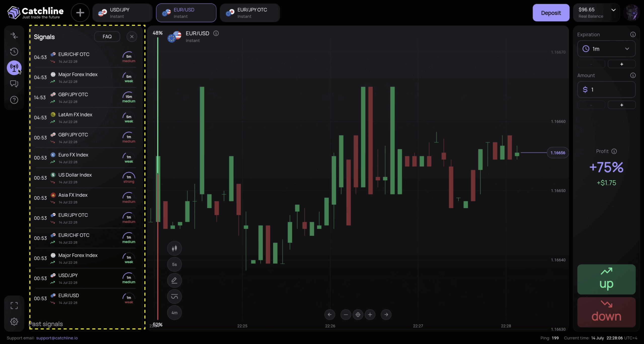Screen dimensions: 644x344
Task: Zoom in the chart with plus
Action: pos(370,315)
